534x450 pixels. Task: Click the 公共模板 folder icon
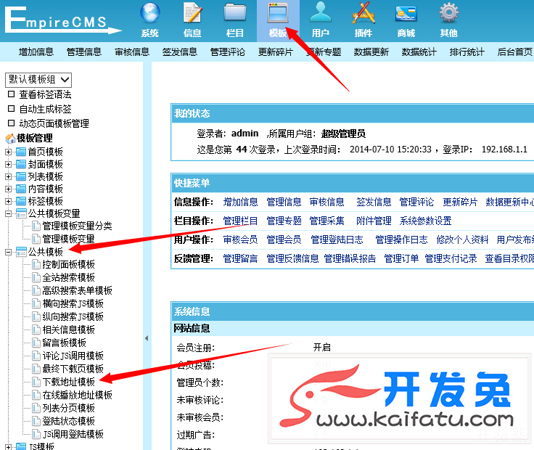pyautogui.click(x=21, y=252)
